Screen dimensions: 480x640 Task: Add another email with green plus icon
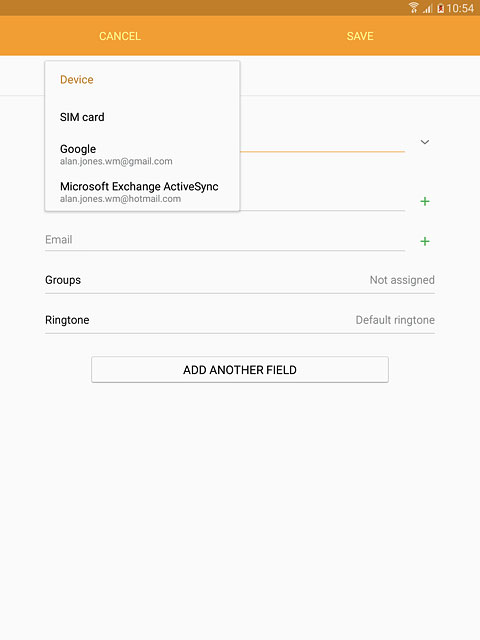pos(425,241)
